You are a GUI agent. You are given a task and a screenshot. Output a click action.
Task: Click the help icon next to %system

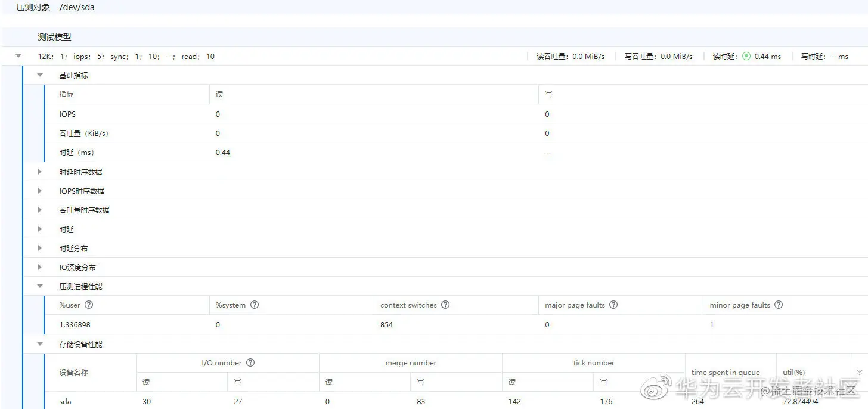tap(255, 305)
